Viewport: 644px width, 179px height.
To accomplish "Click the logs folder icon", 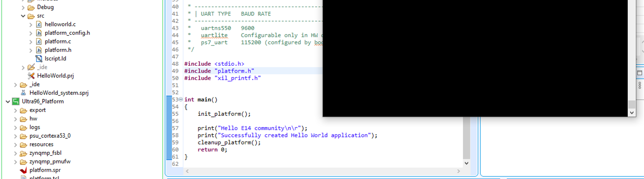I will tap(23, 127).
